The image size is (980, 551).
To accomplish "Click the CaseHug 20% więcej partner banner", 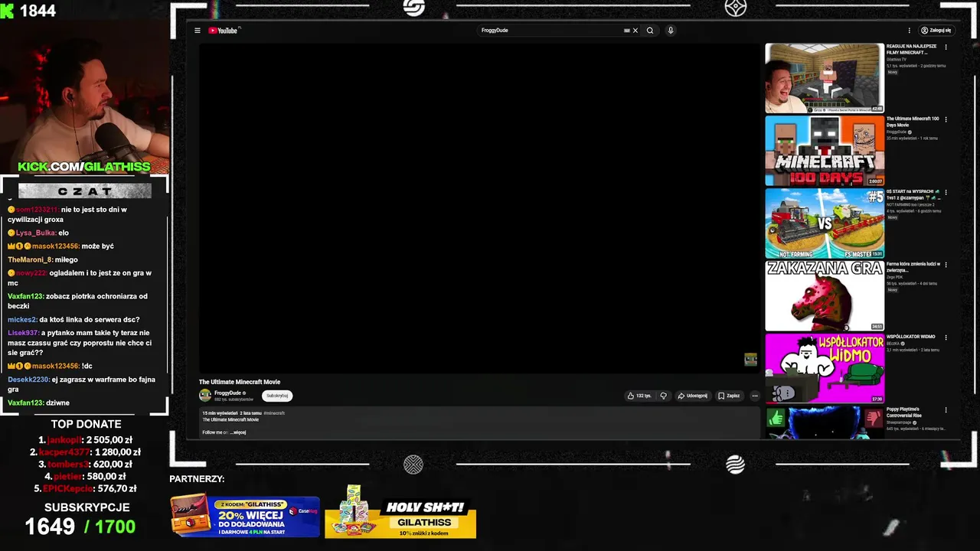I will [x=245, y=517].
